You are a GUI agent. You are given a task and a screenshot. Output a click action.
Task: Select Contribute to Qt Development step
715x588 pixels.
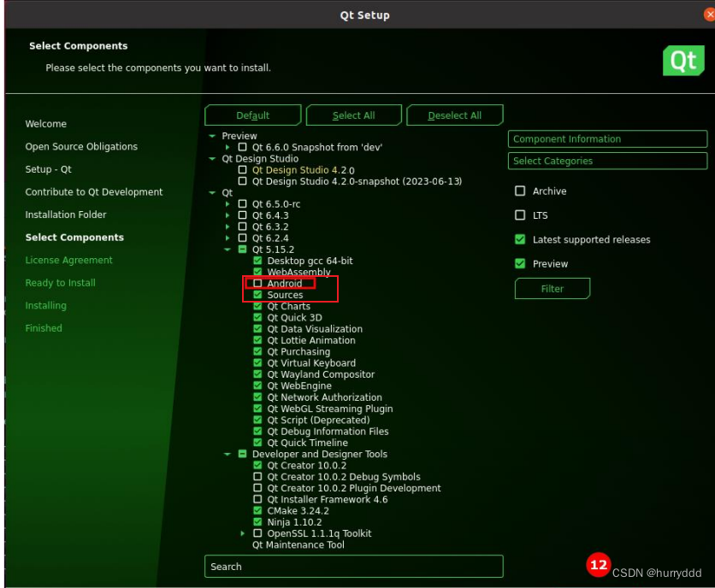pyautogui.click(x=94, y=192)
